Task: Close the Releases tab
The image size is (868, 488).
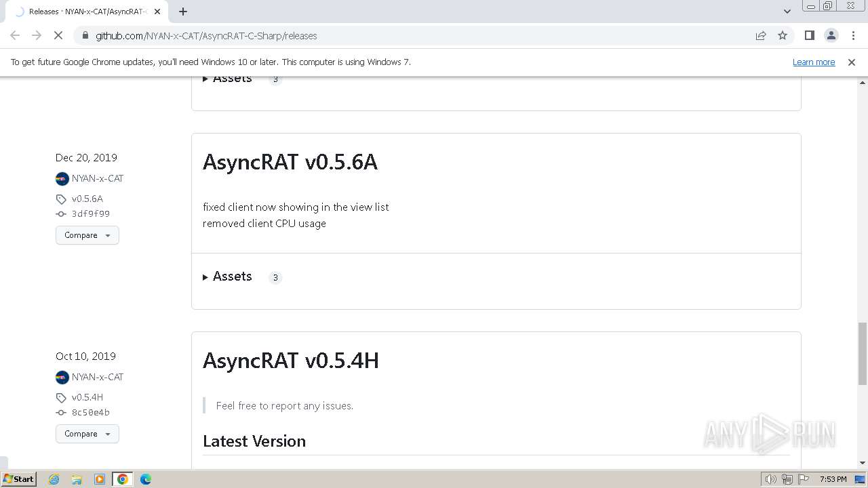Action: [x=157, y=12]
